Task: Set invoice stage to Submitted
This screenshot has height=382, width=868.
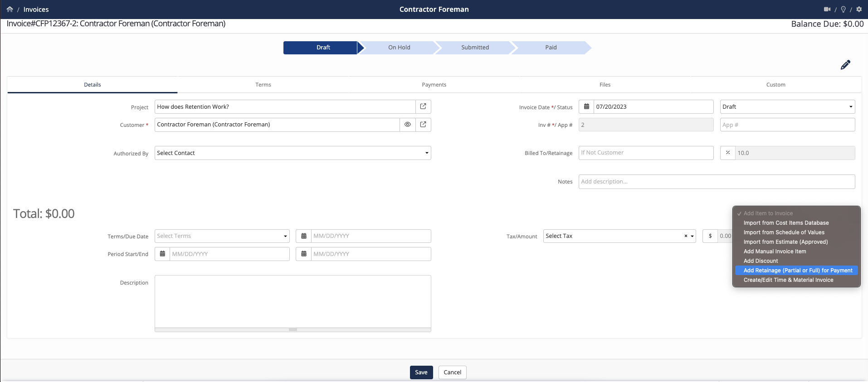Action: 475,48
